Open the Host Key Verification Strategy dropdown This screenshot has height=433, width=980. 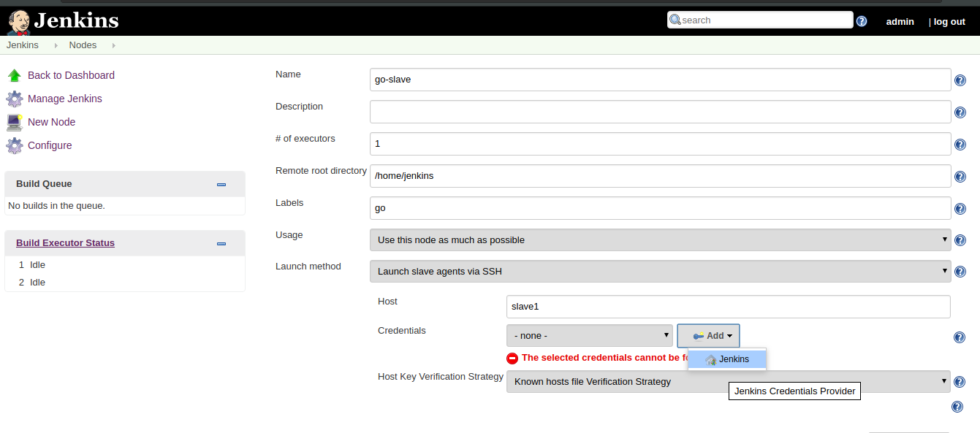pyautogui.click(x=729, y=381)
